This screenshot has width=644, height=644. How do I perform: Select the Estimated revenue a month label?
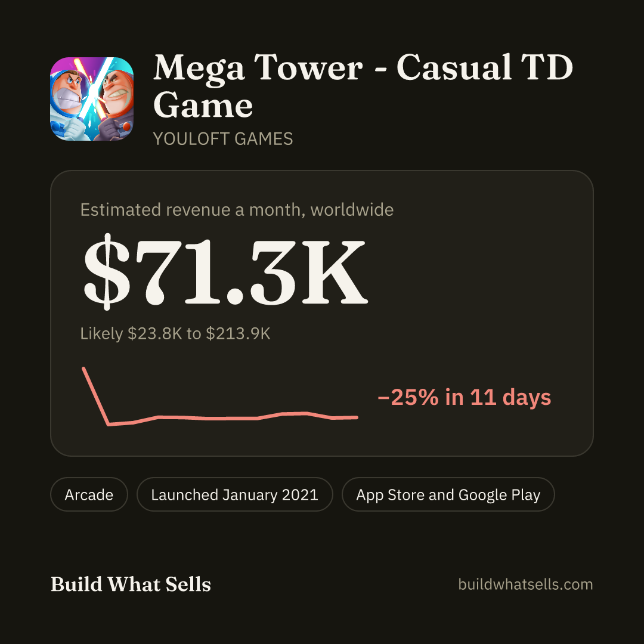pyautogui.click(x=237, y=210)
